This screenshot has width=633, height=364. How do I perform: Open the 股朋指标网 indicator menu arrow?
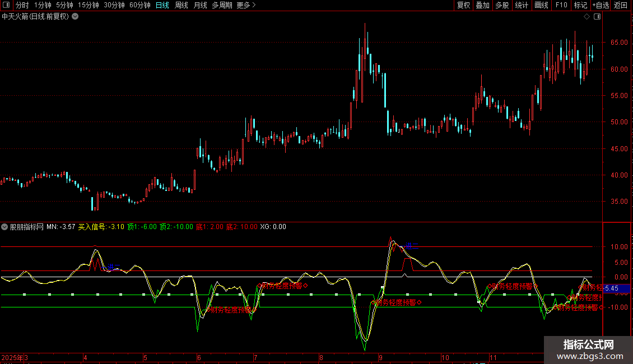[x=4, y=227]
